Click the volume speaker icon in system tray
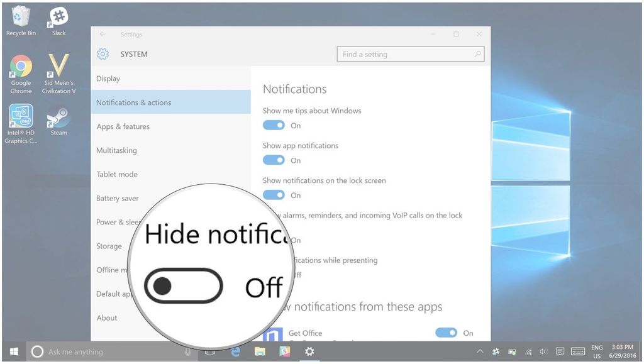This screenshot has width=644, height=364. [543, 352]
